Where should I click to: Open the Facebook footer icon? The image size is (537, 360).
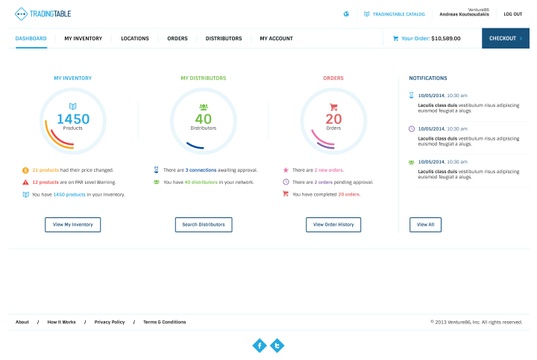(x=260, y=345)
